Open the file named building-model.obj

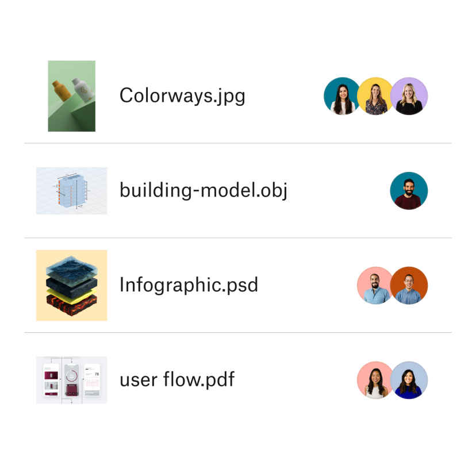click(x=204, y=190)
